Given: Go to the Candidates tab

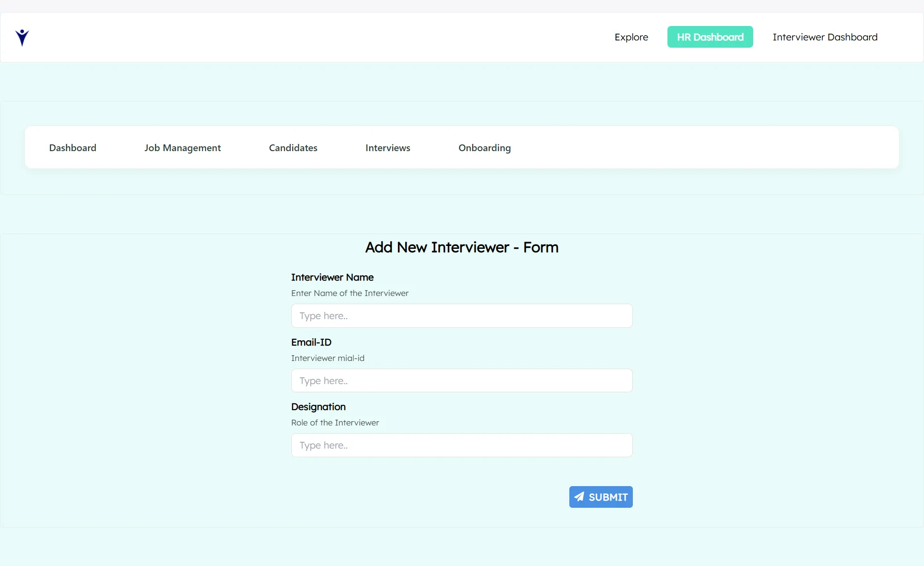Looking at the screenshot, I should pos(293,147).
